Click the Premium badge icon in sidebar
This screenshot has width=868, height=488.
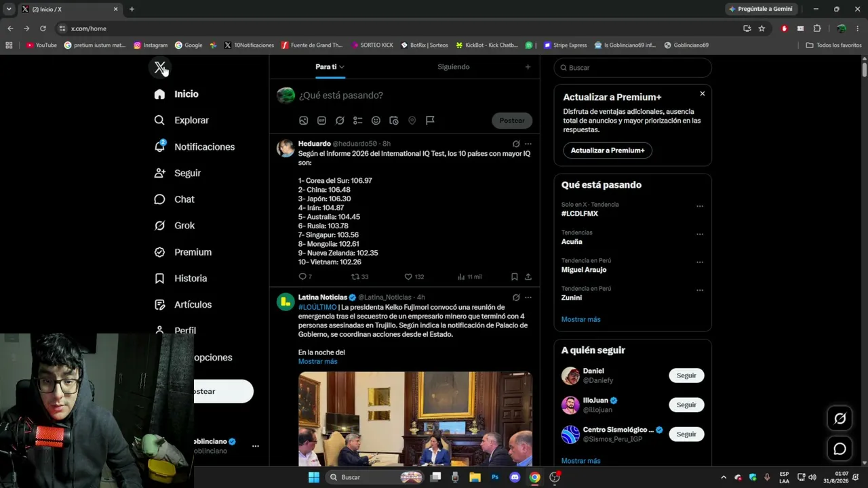click(159, 252)
